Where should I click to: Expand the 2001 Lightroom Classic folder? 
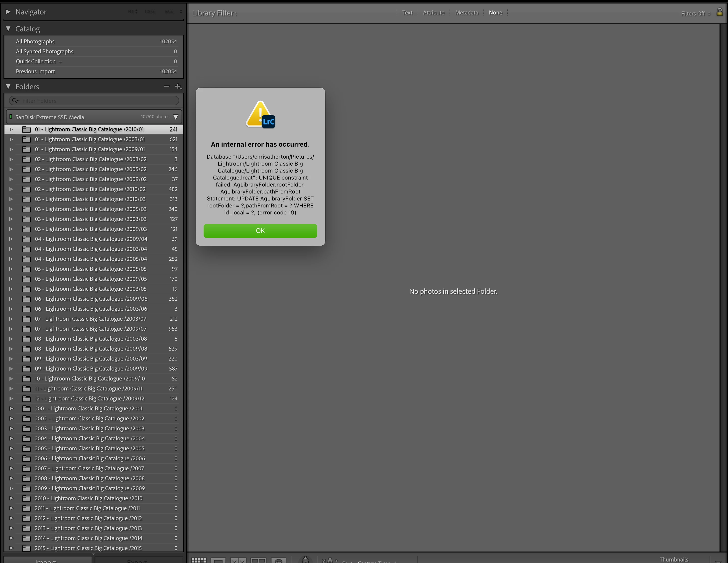[x=11, y=408]
